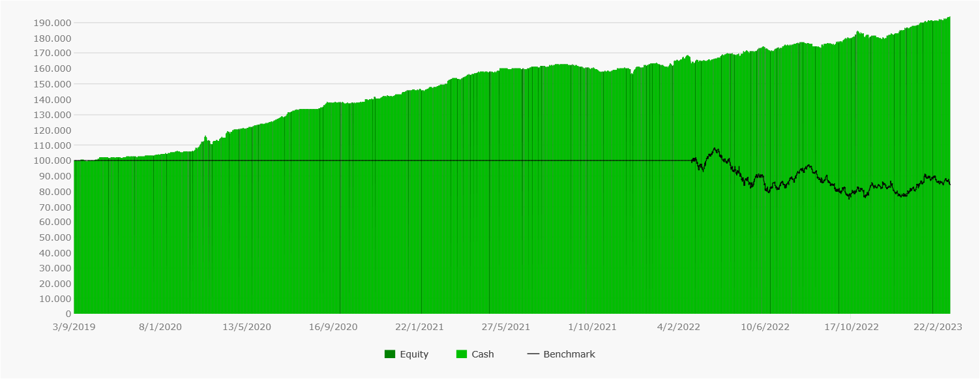Screen dimensions: 980x379
Task: Click the 190.000 y-axis label
Action: coord(52,23)
